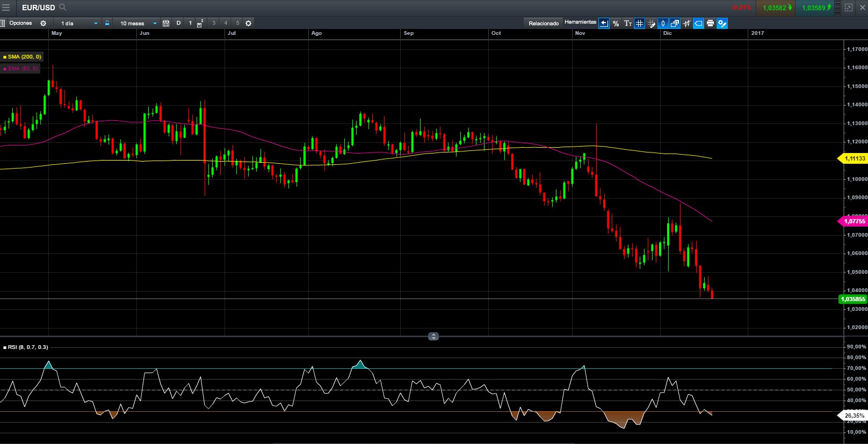Image resolution: width=868 pixels, height=444 pixels.
Task: Select the grid edit pencil tool
Action: pyautogui.click(x=651, y=23)
